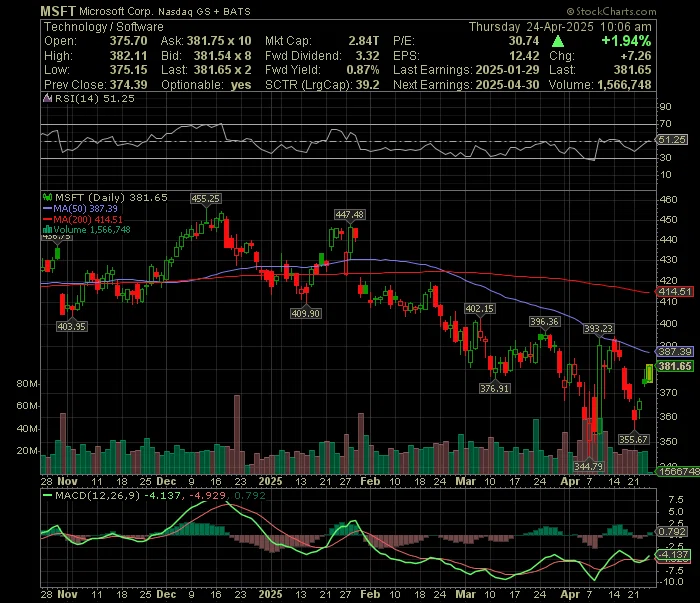The height and width of the screenshot is (603, 700).
Task: Click the MSFT (Daily) candlestick legend icon
Action: [x=47, y=197]
